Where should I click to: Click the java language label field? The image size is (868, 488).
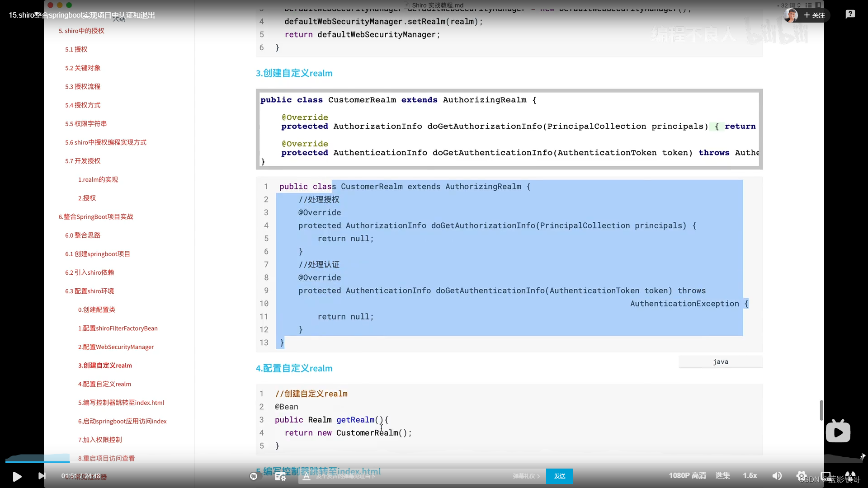click(x=720, y=361)
